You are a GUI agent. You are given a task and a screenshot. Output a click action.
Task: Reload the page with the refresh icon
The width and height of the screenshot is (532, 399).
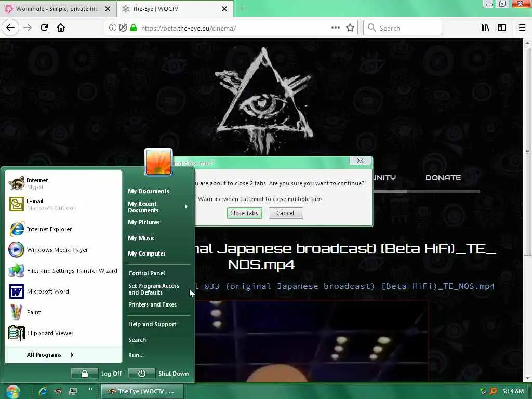pyautogui.click(x=45, y=28)
